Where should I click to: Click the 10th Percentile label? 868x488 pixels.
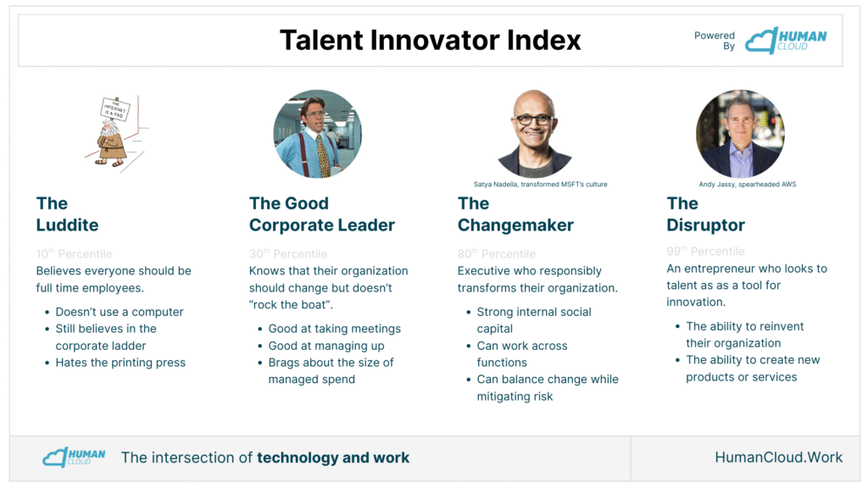click(75, 253)
